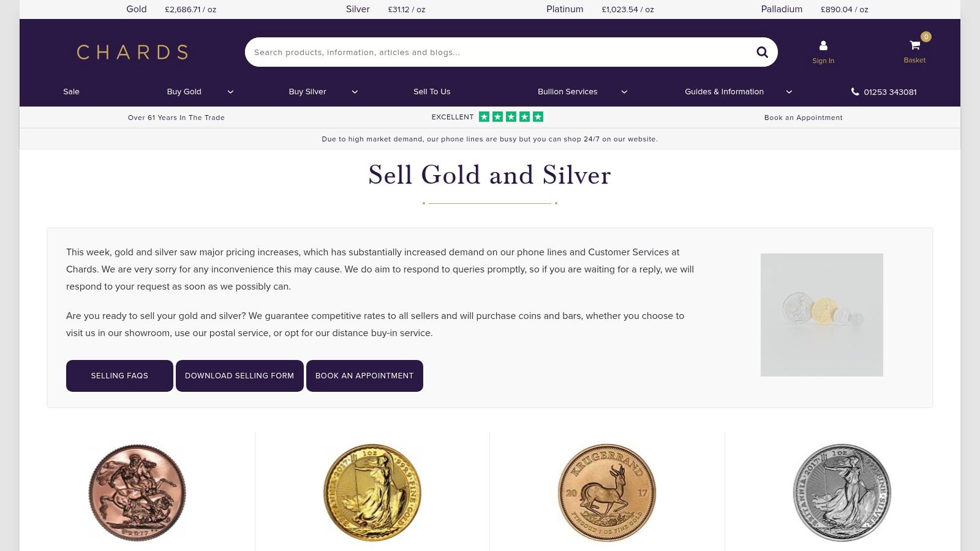This screenshot has height=551, width=980.
Task: Select Sell To Us in the navigation
Action: (431, 91)
